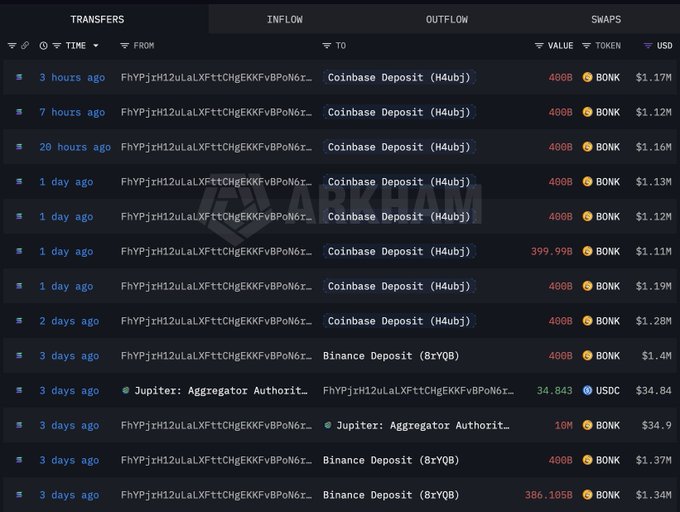Open Jupiter: Aggregator Authority in TO column
This screenshot has height=512, width=680.
423,426
